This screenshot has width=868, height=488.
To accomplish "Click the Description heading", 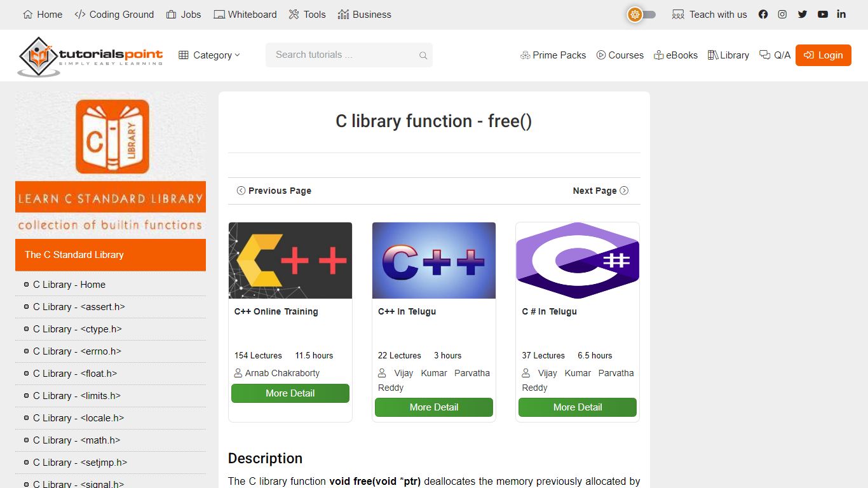I will click(x=265, y=458).
